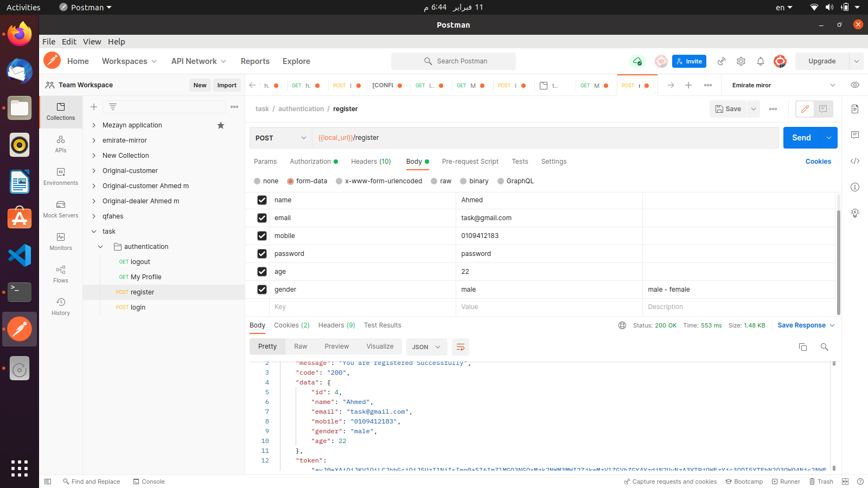Search within the response body
This screenshot has width=868, height=488.
[x=825, y=347]
